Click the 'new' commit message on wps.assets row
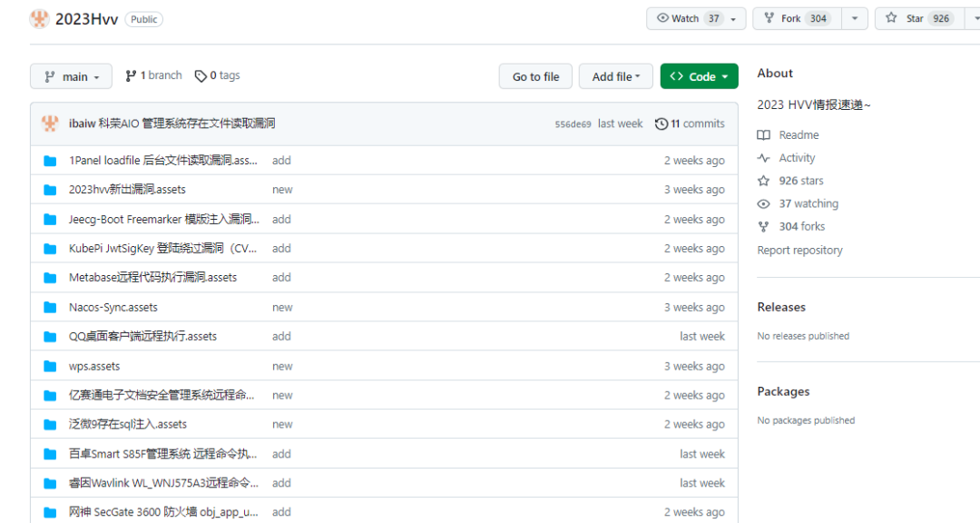This screenshot has height=523, width=980. pyautogui.click(x=282, y=367)
